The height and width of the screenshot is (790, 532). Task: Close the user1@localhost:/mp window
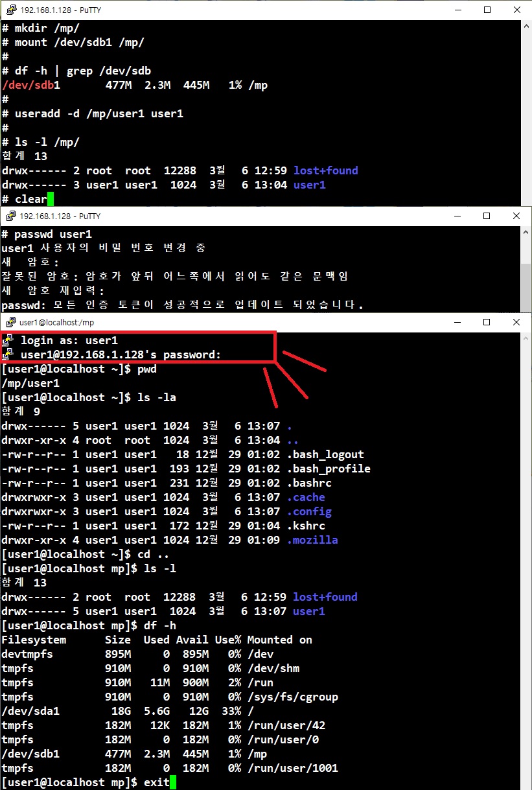pos(516,322)
